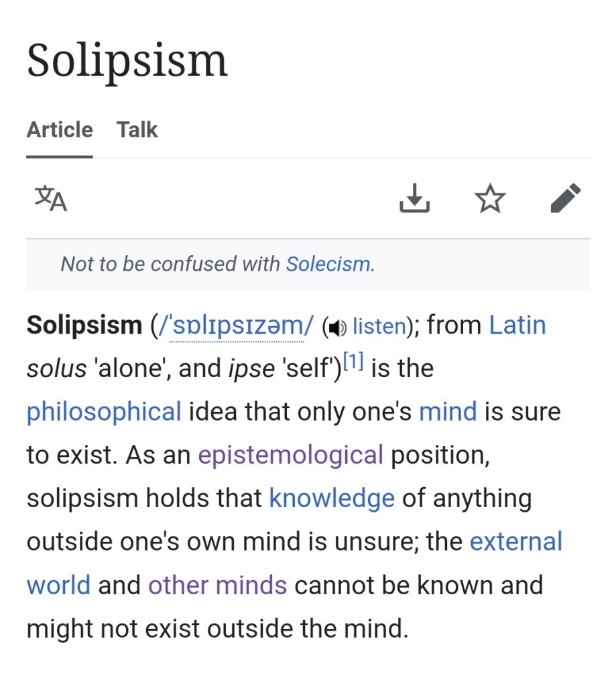Click the edit pencil icon
Viewport: 616px width, 686px height.
[x=565, y=198]
